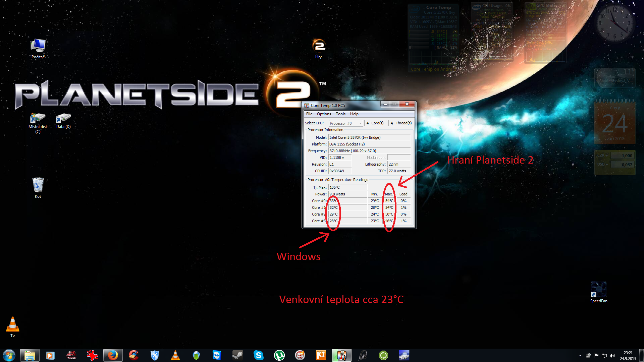Open the headset taskbar application

363,355
